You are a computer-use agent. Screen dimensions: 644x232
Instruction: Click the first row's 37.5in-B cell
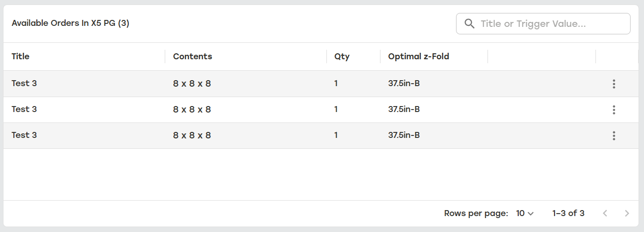pyautogui.click(x=404, y=83)
